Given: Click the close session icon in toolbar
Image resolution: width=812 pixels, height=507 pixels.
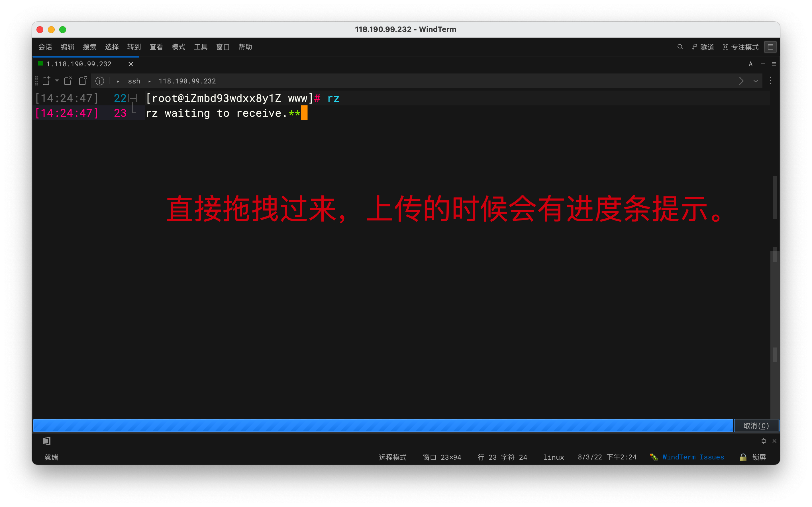Looking at the screenshot, I should [68, 81].
